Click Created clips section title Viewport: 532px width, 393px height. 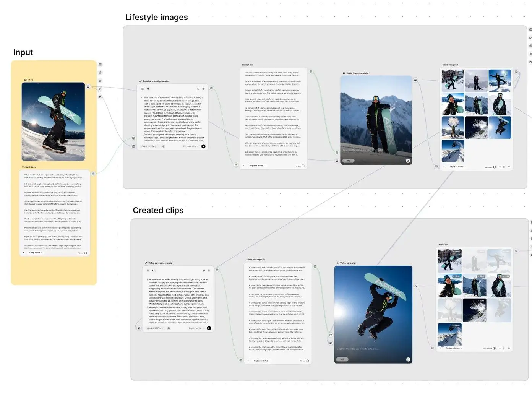[158, 210]
